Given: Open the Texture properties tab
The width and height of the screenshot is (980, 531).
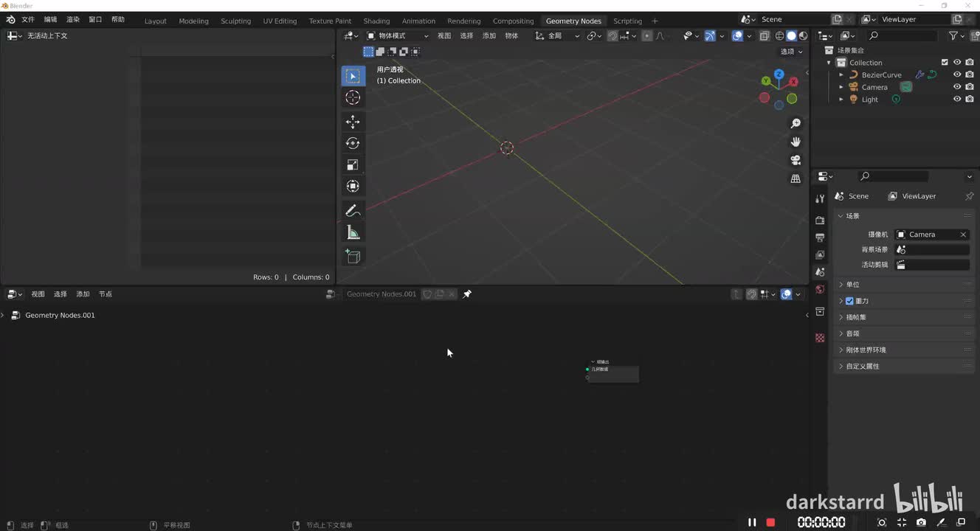Looking at the screenshot, I should point(820,338).
